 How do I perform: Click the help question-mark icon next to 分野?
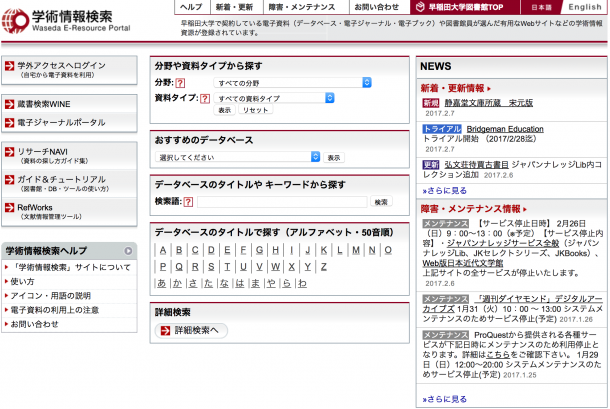tap(180, 83)
